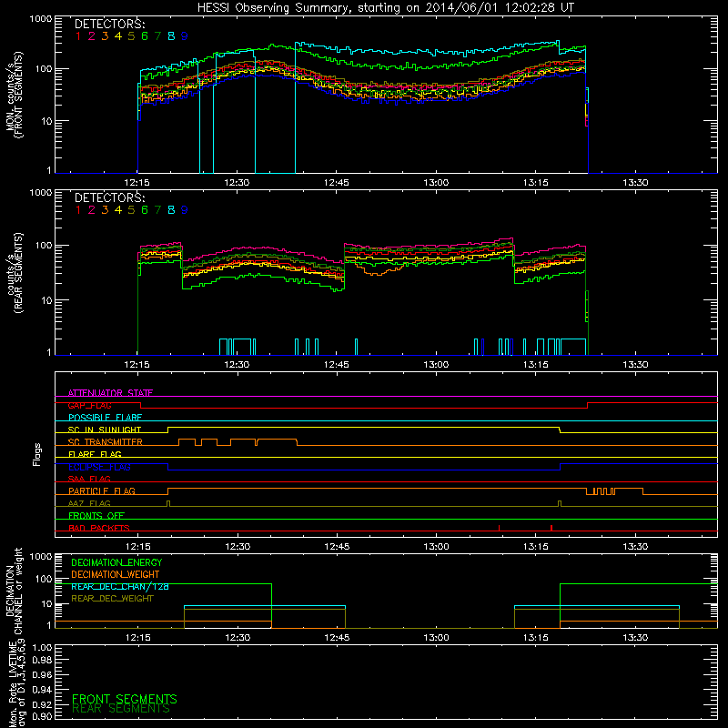Select orange detector 3 in front segments legend
The image size is (728, 728).
pos(105,35)
